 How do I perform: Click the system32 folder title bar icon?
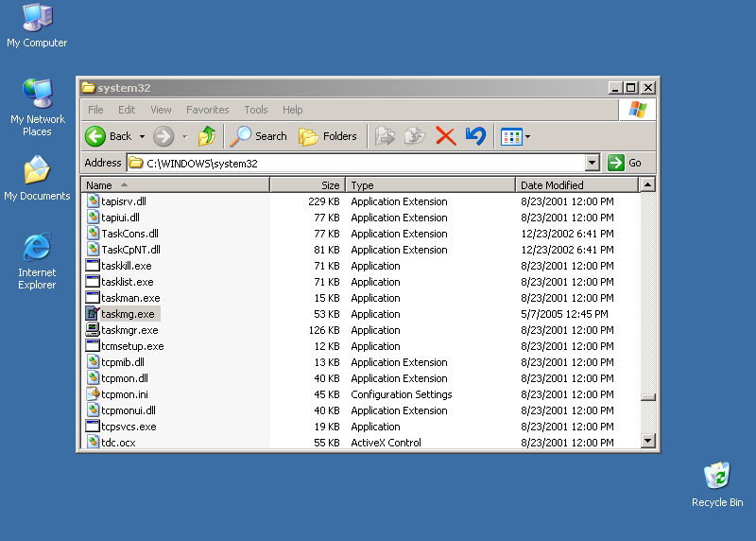click(x=88, y=87)
